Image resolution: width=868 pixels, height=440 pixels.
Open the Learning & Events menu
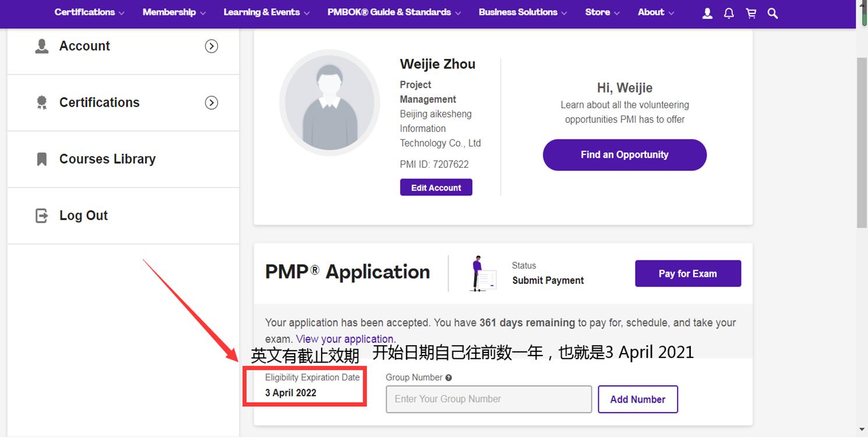261,12
